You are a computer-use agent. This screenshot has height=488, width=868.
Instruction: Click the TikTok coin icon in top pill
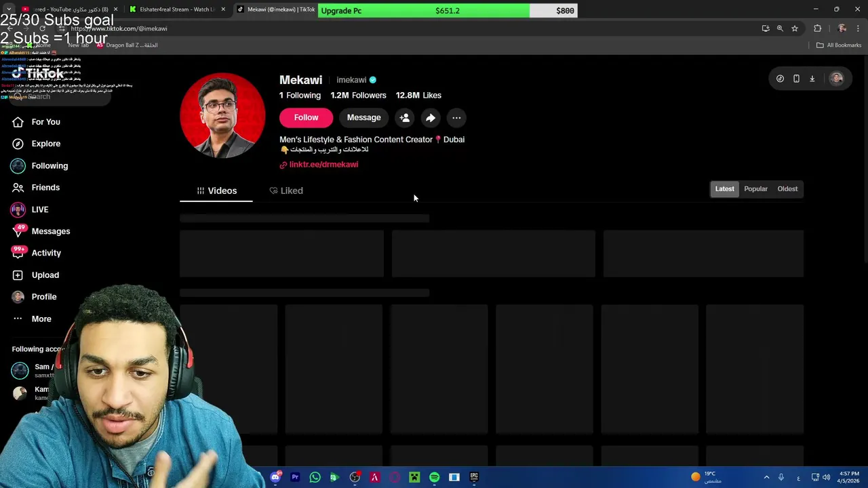[x=780, y=79]
